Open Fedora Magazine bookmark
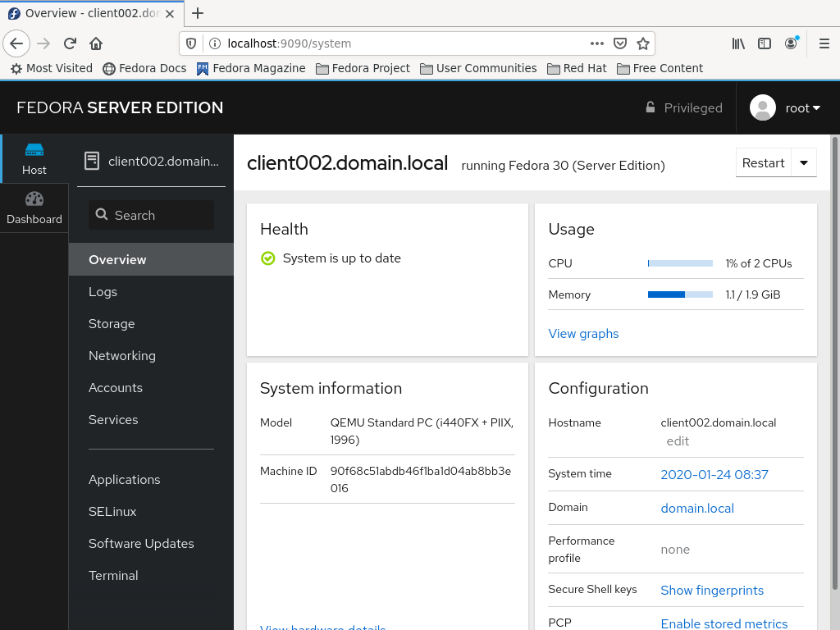Image resolution: width=840 pixels, height=630 pixels. tap(251, 68)
